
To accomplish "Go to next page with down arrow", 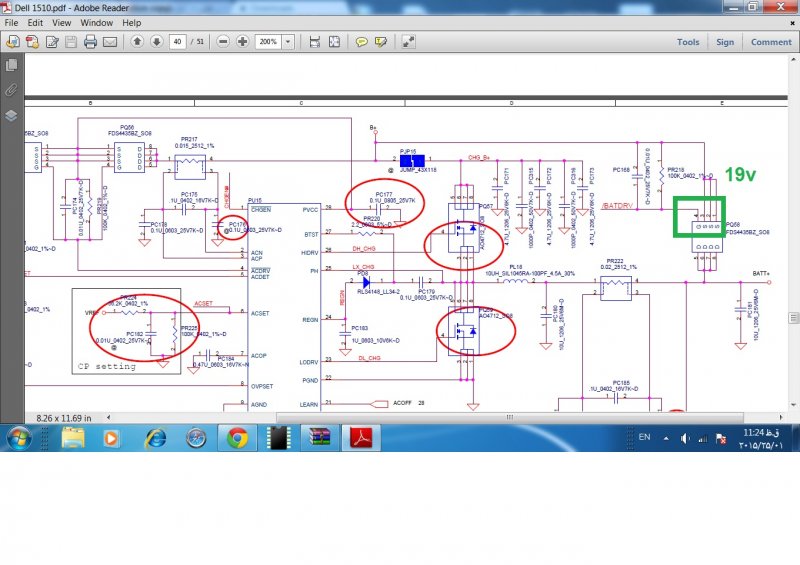I will point(157,41).
